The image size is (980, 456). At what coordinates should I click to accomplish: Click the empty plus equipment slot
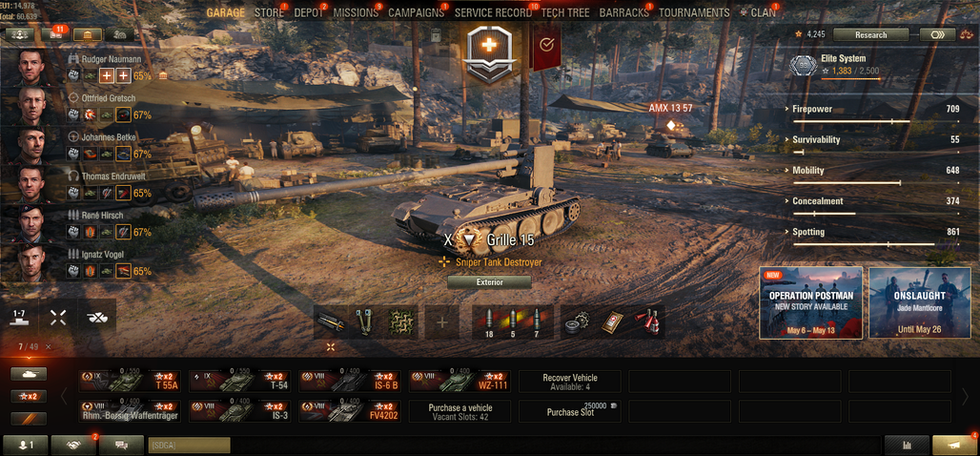tap(442, 321)
